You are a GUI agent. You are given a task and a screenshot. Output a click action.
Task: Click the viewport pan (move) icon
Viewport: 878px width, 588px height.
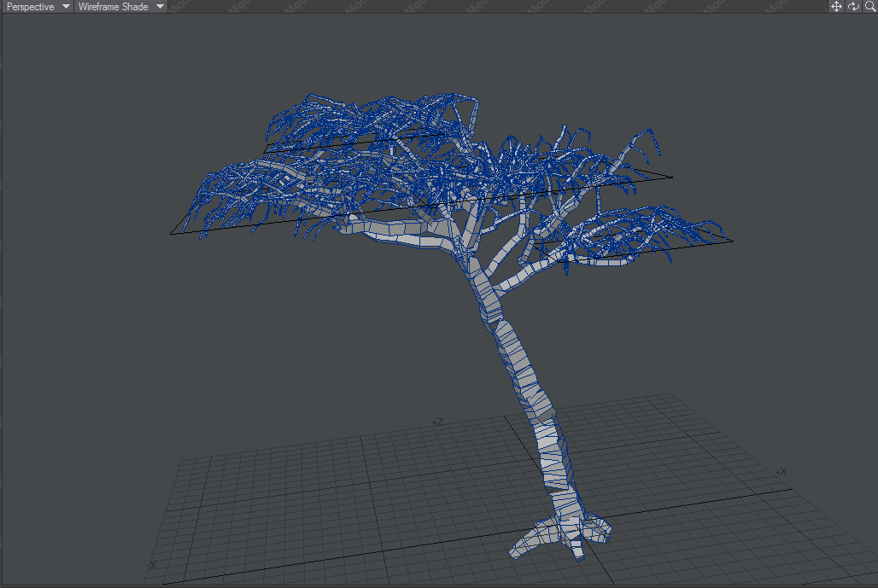837,7
